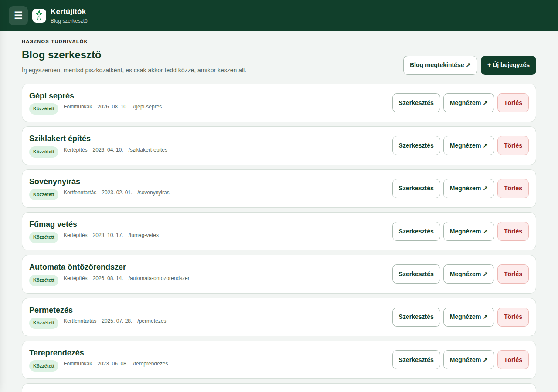Viewport: 558px width, 392px height.
Task: Click the Blog szerkesztő page heading
Action: [x=61, y=55]
